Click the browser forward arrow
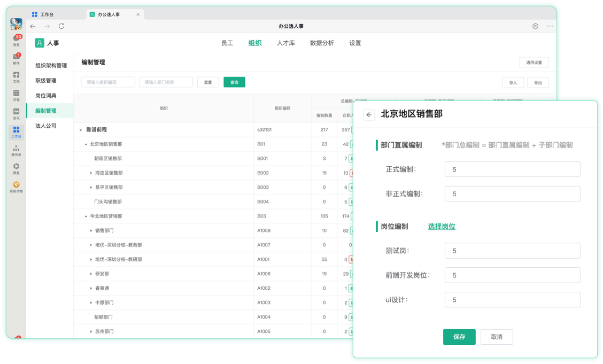 (x=47, y=26)
